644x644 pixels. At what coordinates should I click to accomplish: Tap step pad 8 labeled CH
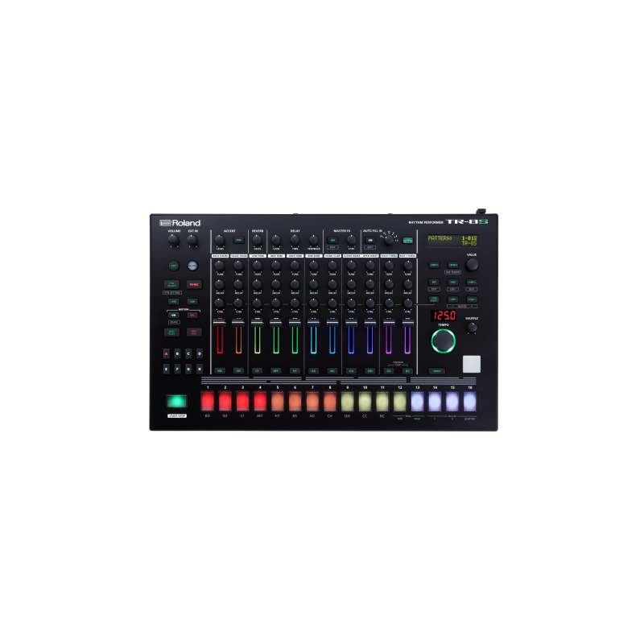pos(330,401)
